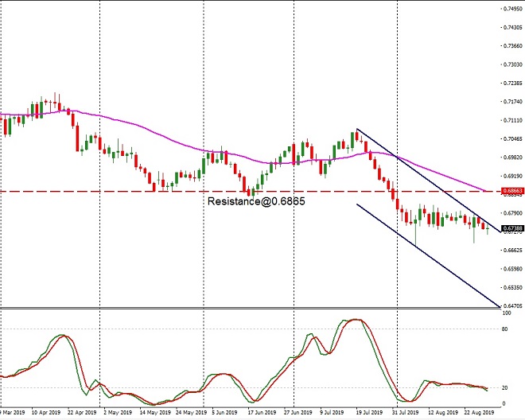Click the "24 May 2019" date label
Viewport: 525px width, 420px height.
[x=191, y=412]
